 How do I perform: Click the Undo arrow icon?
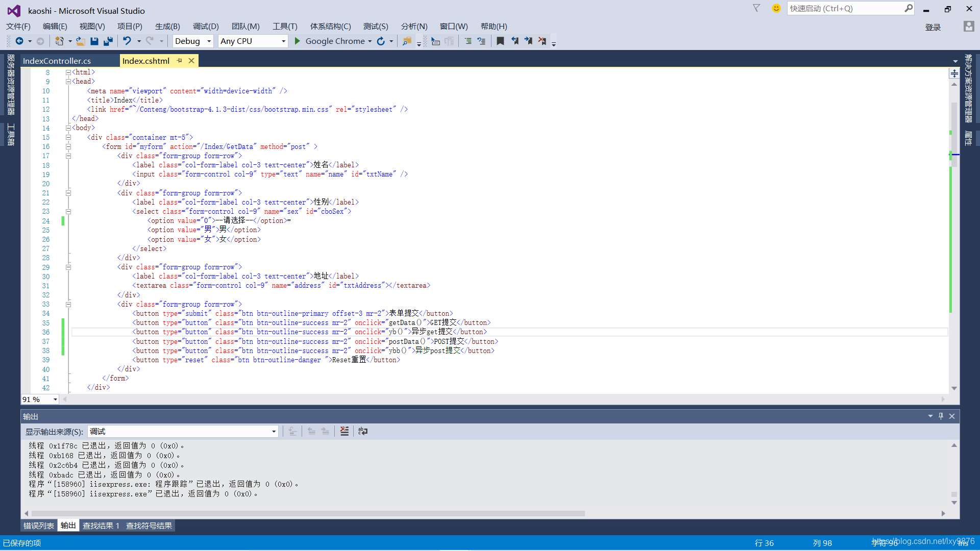click(x=127, y=41)
